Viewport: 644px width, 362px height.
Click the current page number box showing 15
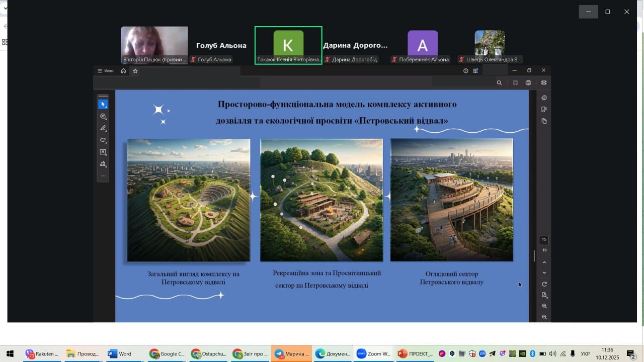[x=544, y=240]
